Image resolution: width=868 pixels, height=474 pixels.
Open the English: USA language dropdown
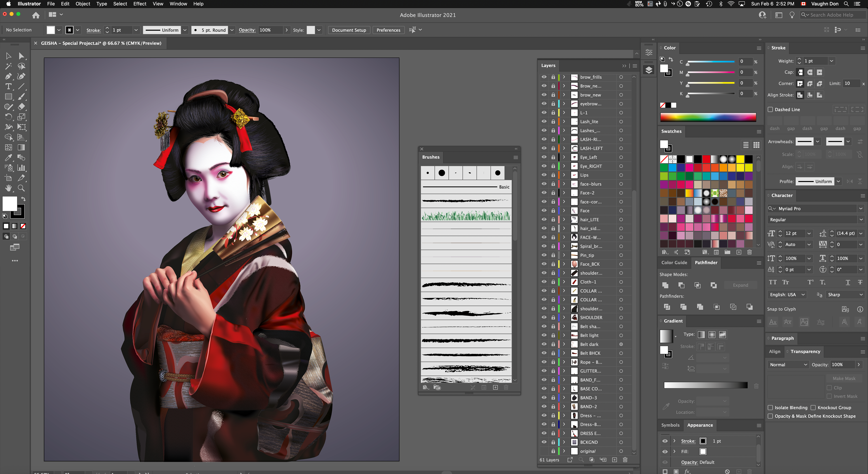[788, 295]
